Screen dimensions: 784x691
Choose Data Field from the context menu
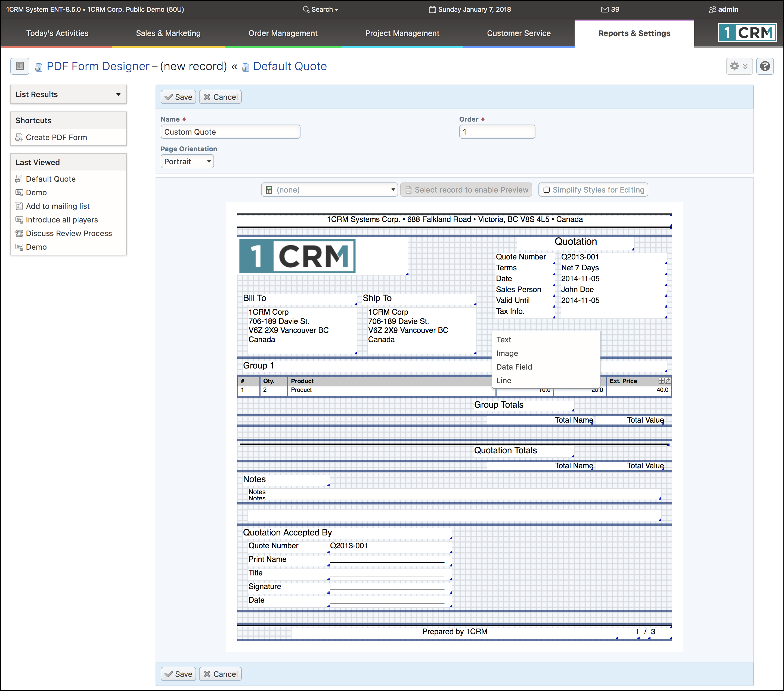514,367
